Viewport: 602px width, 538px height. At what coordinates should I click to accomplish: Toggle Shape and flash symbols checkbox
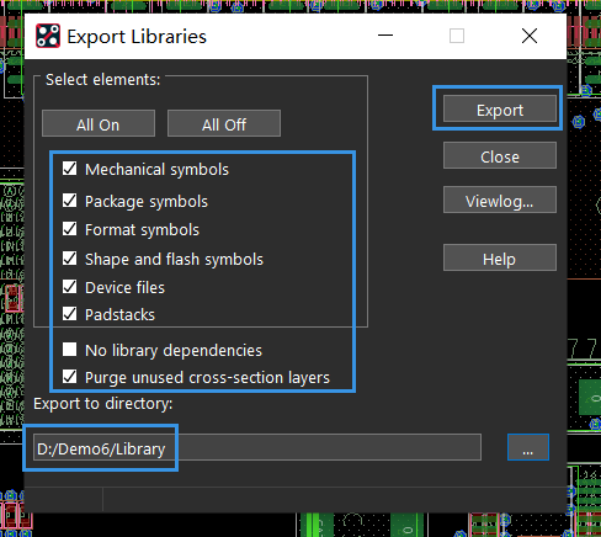coord(70,258)
